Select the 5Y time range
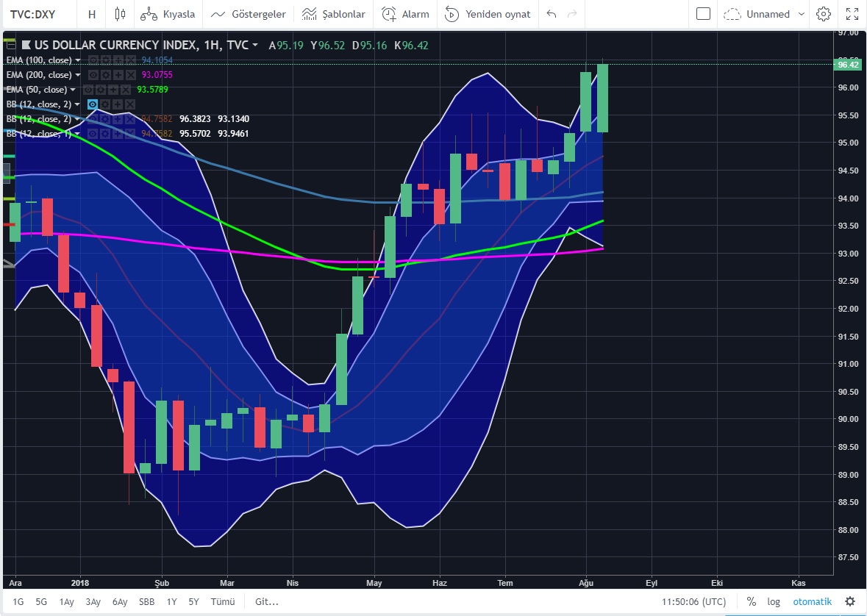 click(193, 601)
